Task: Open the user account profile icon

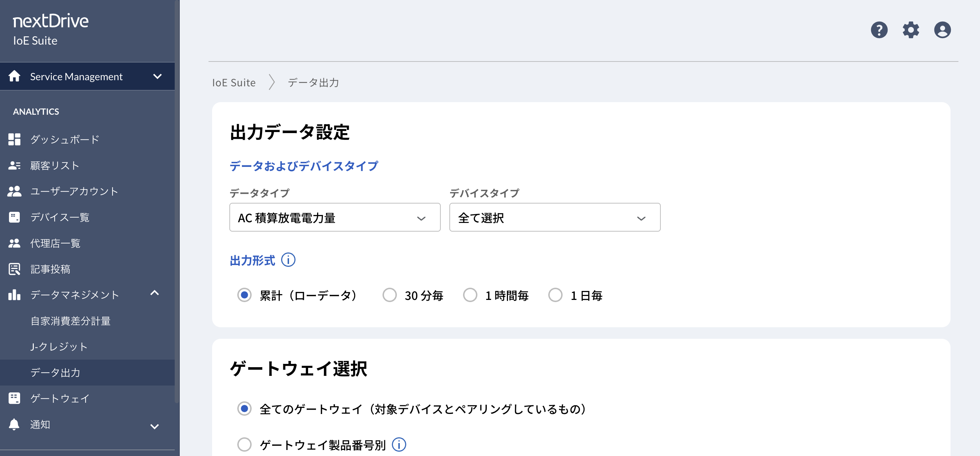Action: [942, 30]
